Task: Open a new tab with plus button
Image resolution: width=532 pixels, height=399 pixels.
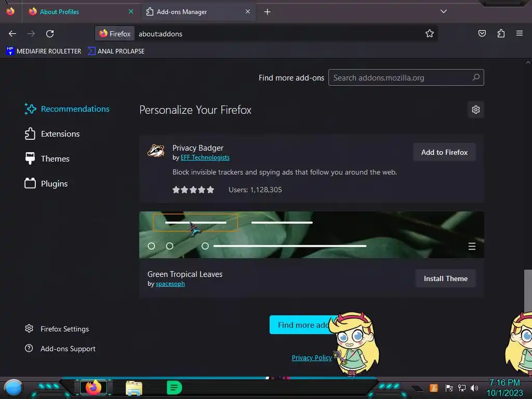Action: pos(268,12)
